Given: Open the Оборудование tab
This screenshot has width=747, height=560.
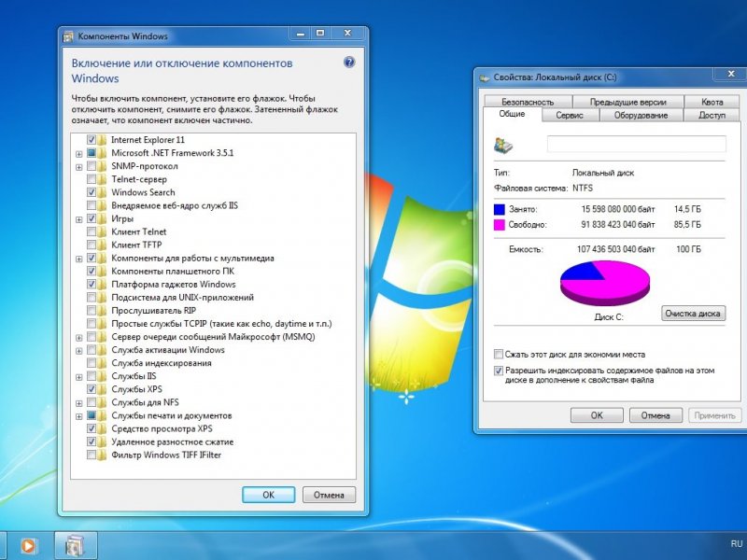Looking at the screenshot, I should point(641,115).
